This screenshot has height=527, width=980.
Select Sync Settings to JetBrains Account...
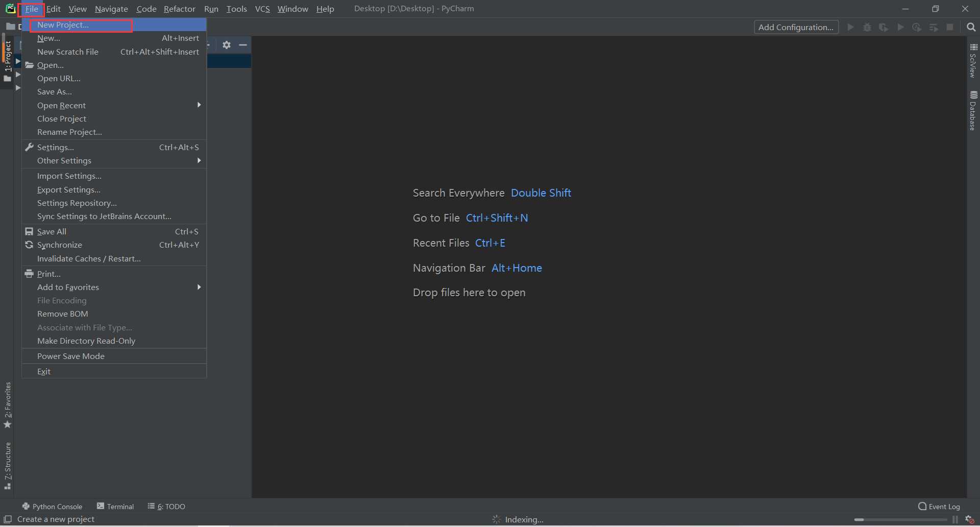114,216
